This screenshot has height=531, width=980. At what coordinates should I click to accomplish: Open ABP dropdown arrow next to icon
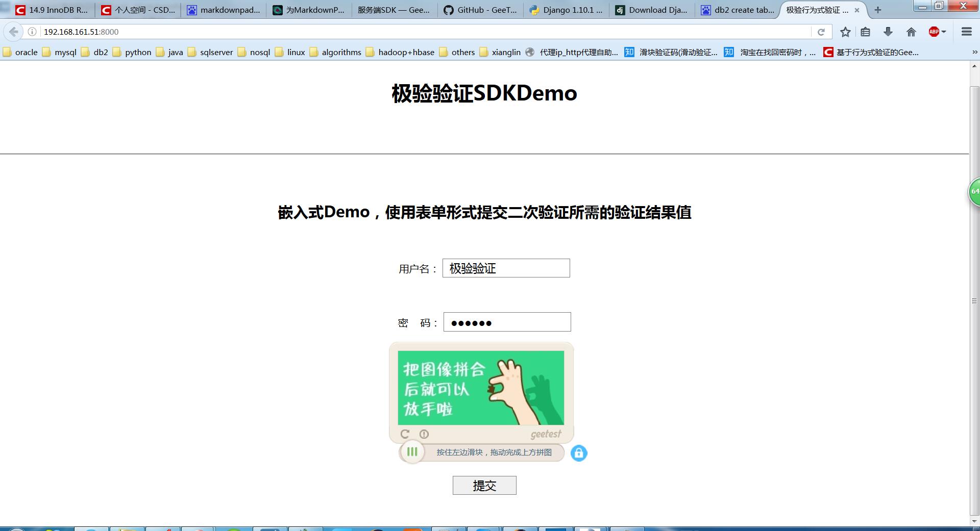pos(944,32)
